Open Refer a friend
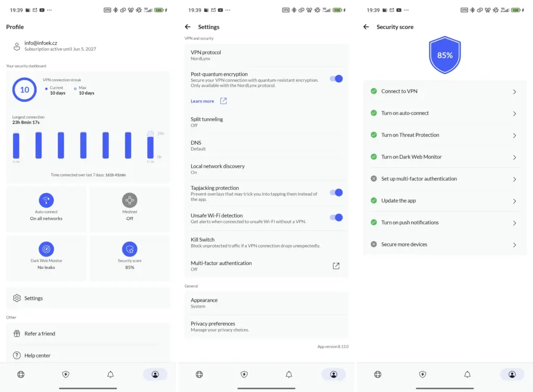This screenshot has height=392, width=533. 40,334
